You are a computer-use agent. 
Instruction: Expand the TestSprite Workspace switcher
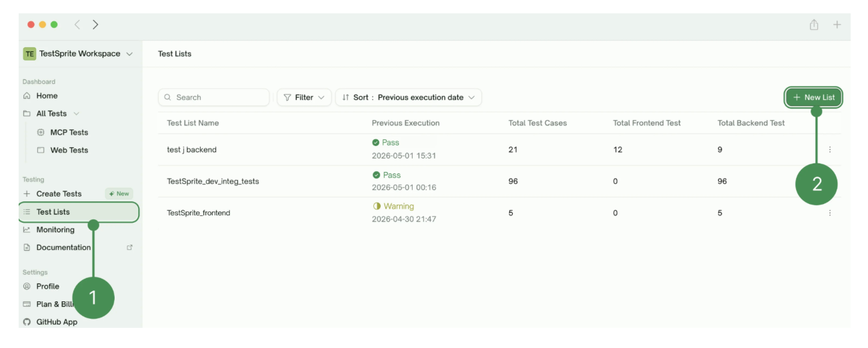pyautogui.click(x=129, y=54)
